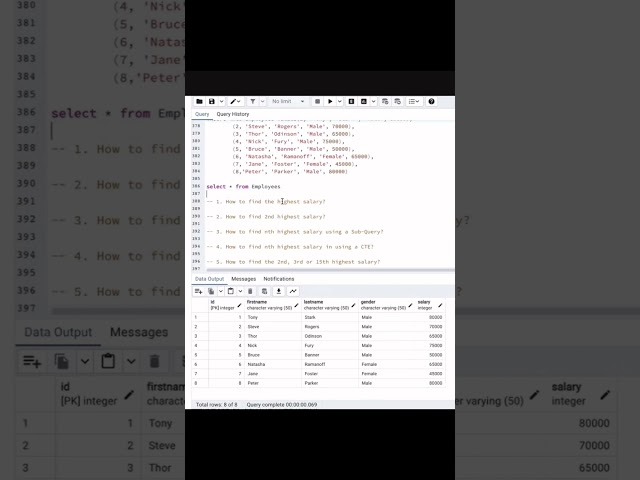Screen dimensions: 640x480
Task: Expand the copy options arrow
Action: click(220, 291)
